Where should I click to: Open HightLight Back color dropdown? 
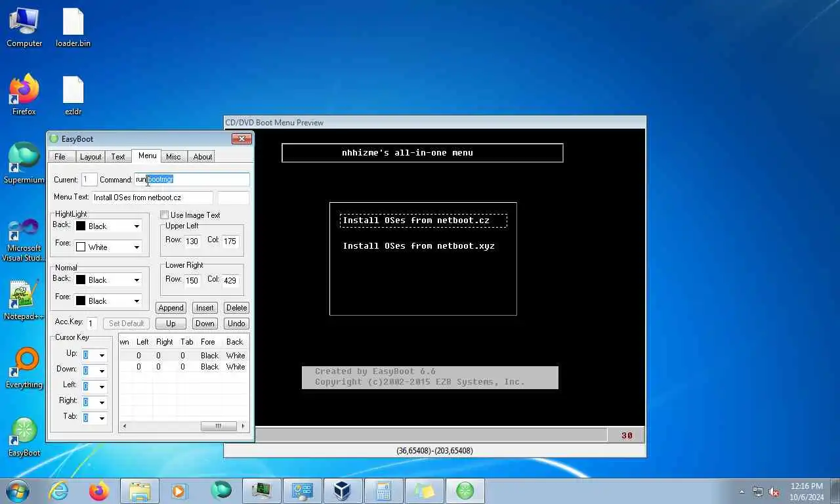coord(136,226)
